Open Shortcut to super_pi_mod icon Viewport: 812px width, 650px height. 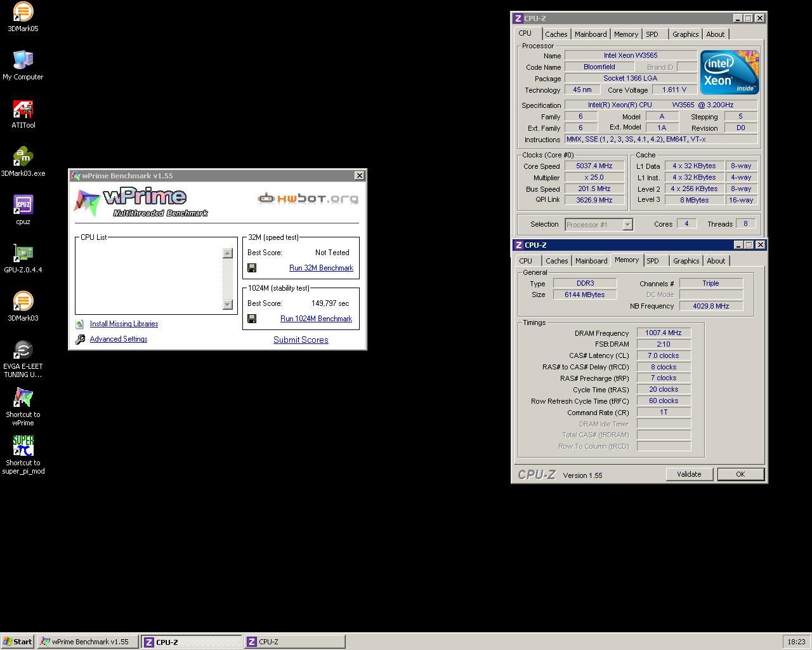coord(23,446)
